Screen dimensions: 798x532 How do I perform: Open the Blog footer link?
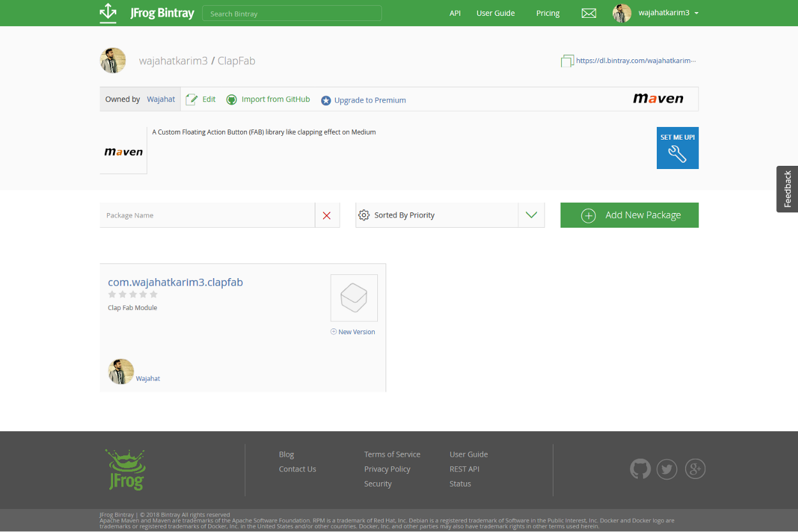pos(287,454)
